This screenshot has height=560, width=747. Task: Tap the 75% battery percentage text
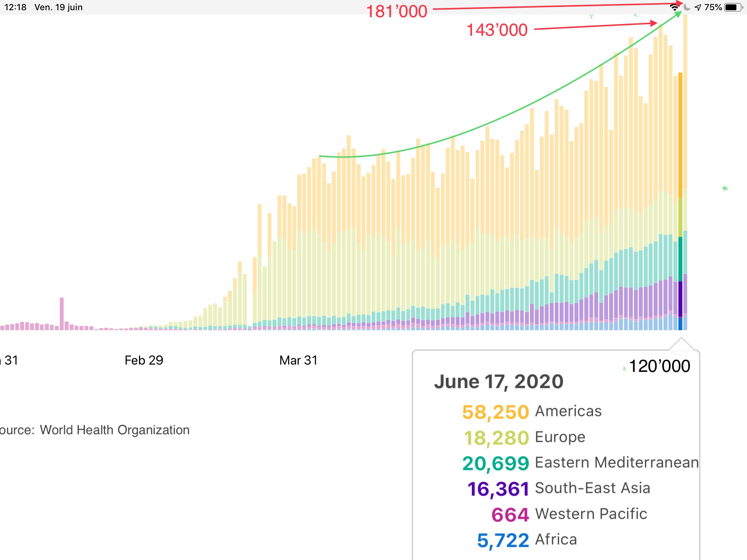(713, 7)
